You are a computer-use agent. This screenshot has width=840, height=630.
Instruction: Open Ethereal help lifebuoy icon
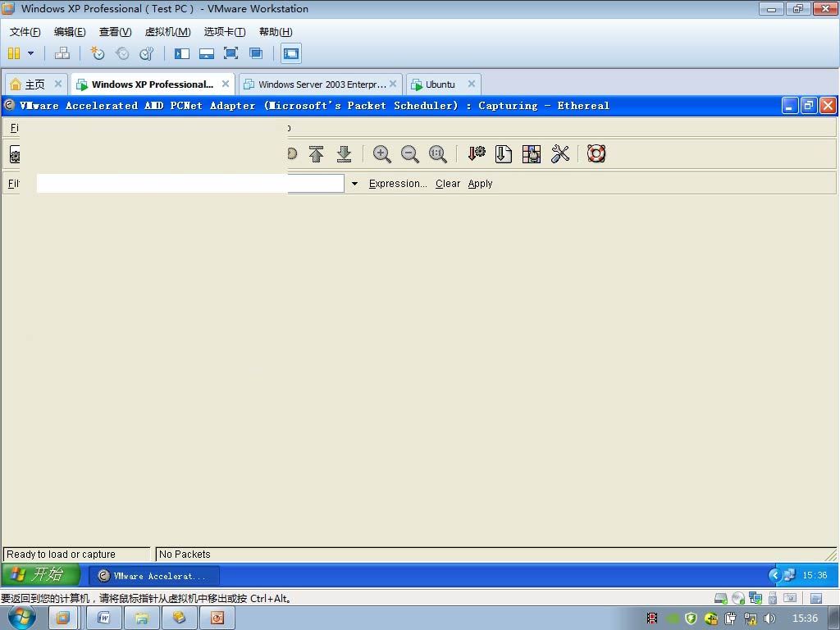coord(596,154)
